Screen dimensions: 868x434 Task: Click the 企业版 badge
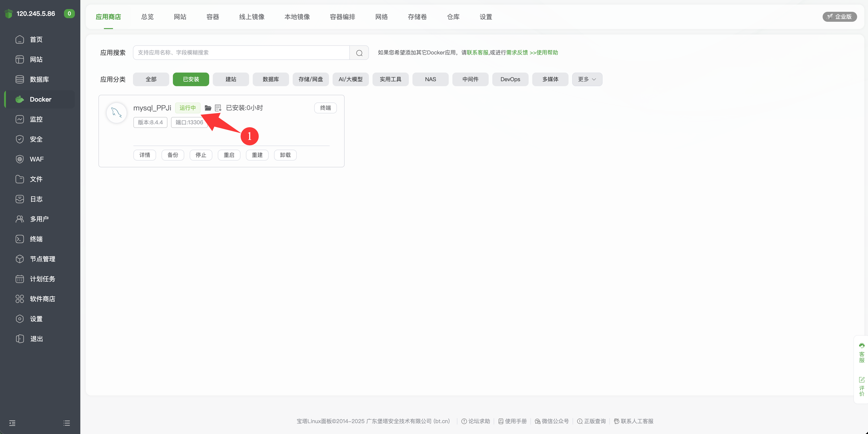(x=839, y=17)
